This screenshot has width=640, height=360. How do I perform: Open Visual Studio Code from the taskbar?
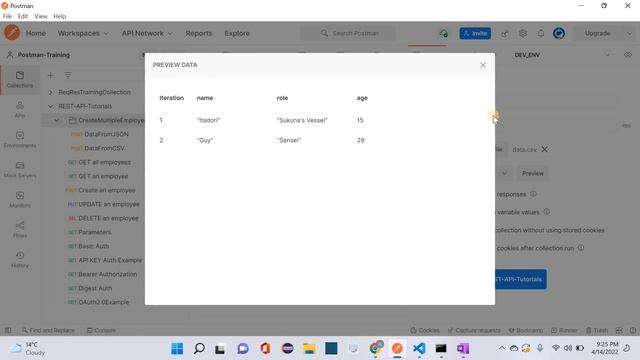419,349
